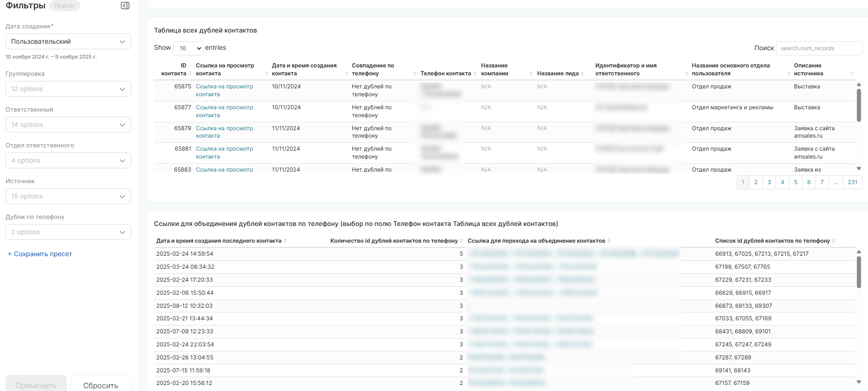
Task: Change Show entries count selector
Action: click(188, 48)
